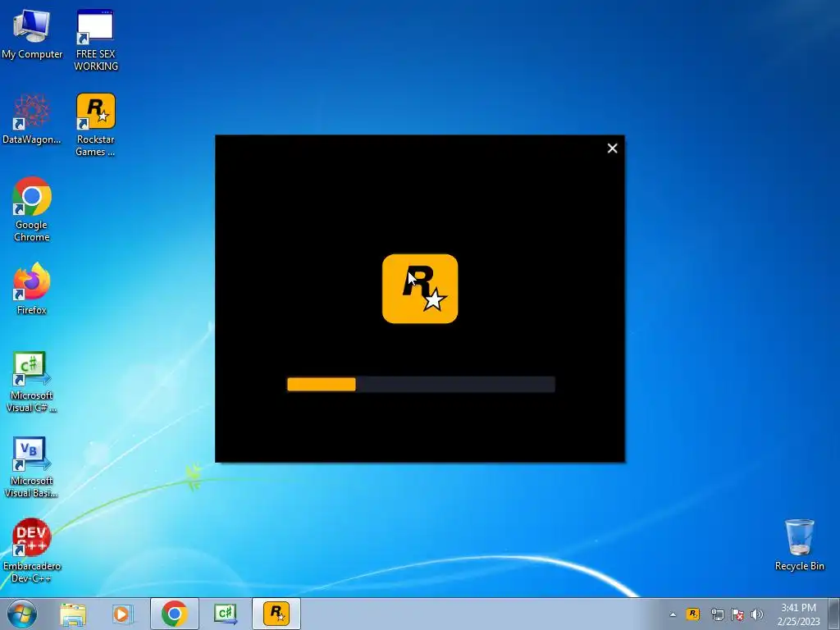This screenshot has width=840, height=630.
Task: Open Visual C# from the taskbar
Action: (226, 614)
